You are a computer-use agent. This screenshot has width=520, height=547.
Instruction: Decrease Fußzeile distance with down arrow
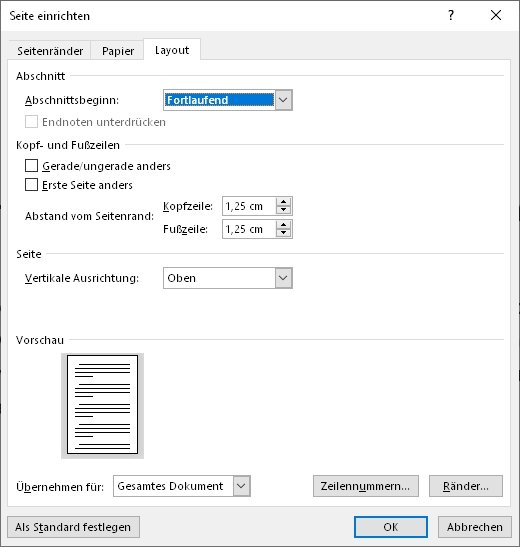click(284, 233)
